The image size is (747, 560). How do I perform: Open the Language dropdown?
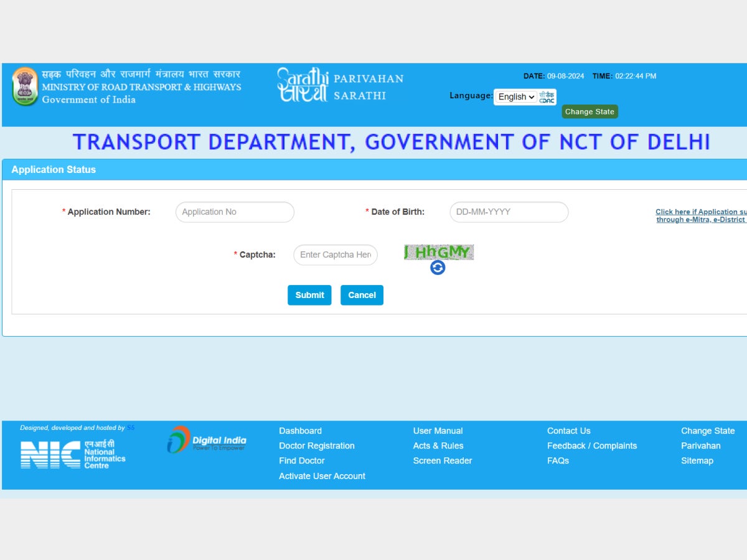point(515,96)
